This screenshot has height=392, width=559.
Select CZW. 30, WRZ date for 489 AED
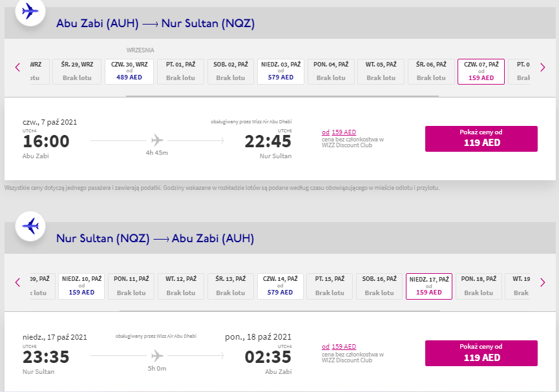point(129,72)
